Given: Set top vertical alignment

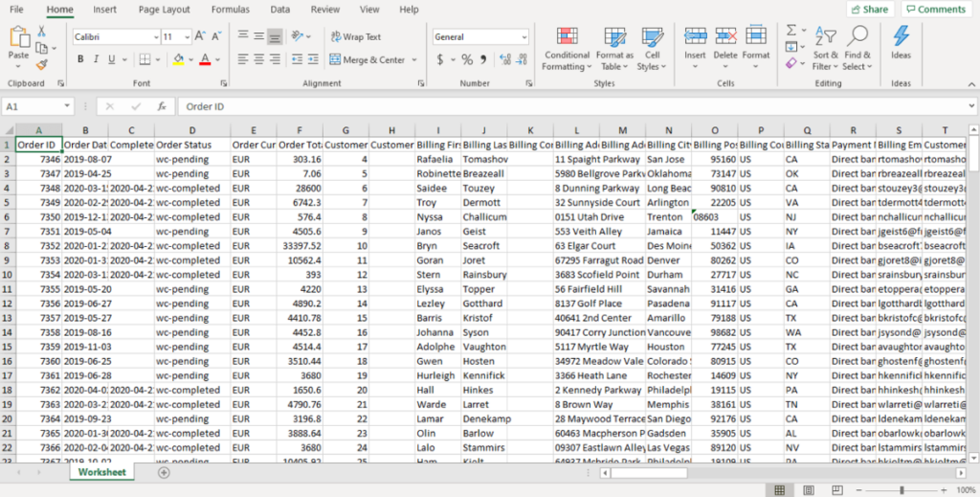Looking at the screenshot, I should (x=243, y=36).
